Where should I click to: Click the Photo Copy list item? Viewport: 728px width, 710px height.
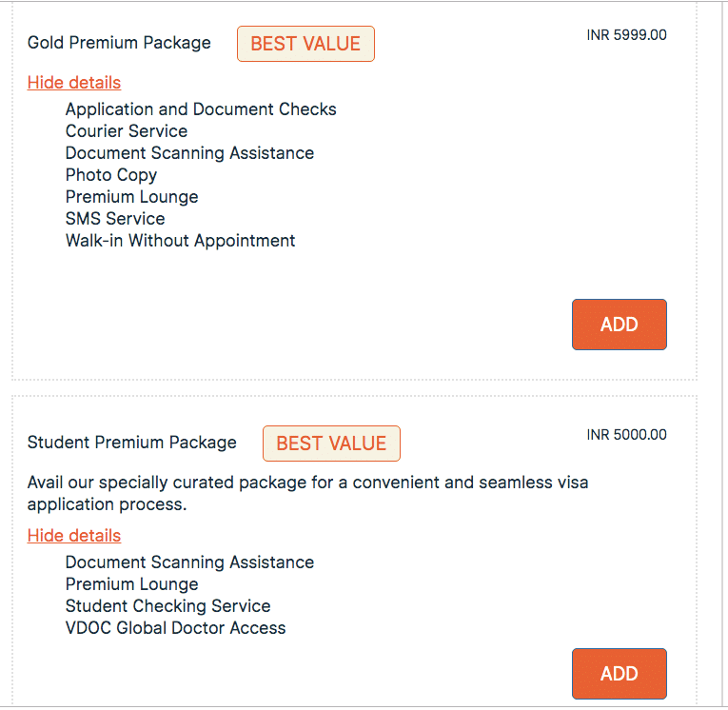click(x=111, y=175)
